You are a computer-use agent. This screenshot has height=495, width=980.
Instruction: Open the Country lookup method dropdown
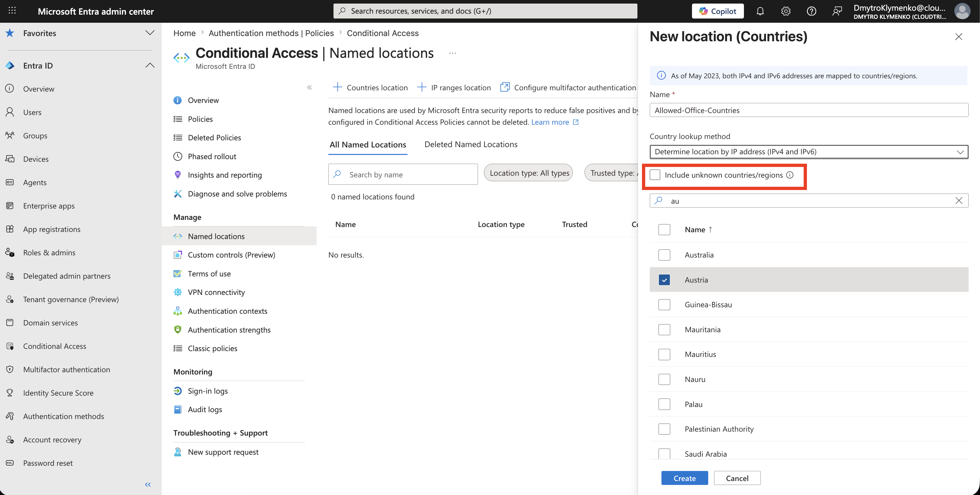[x=809, y=152]
